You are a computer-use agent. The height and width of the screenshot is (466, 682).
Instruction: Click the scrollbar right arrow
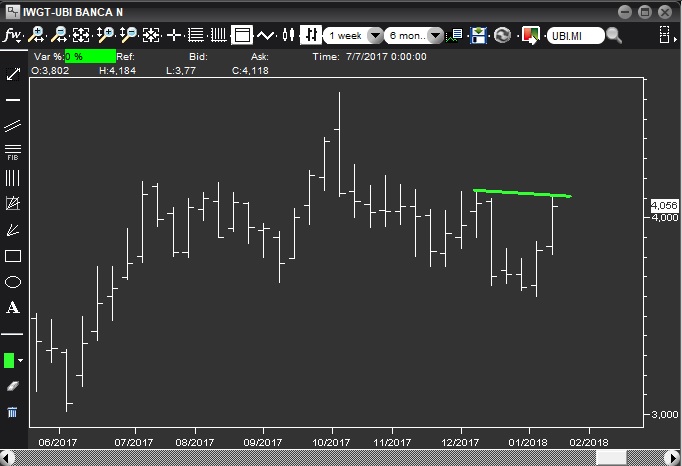(673, 458)
